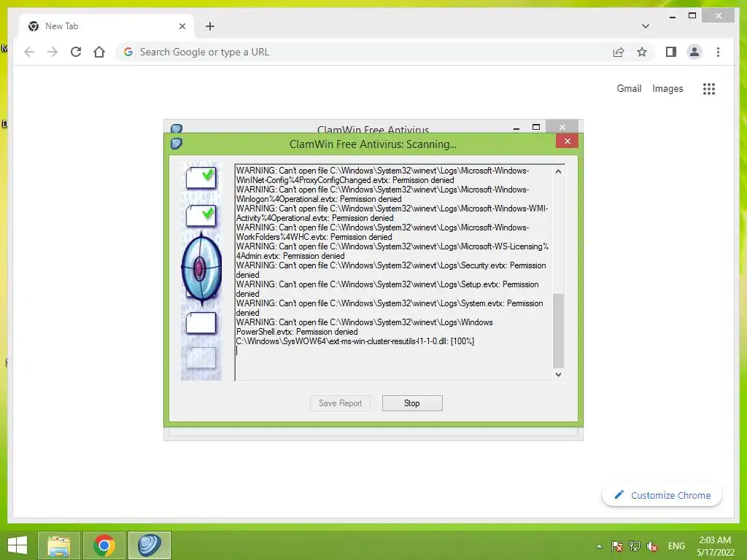747x560 pixels.
Task: Switch to Chrome on the taskbar
Action: pyautogui.click(x=104, y=545)
